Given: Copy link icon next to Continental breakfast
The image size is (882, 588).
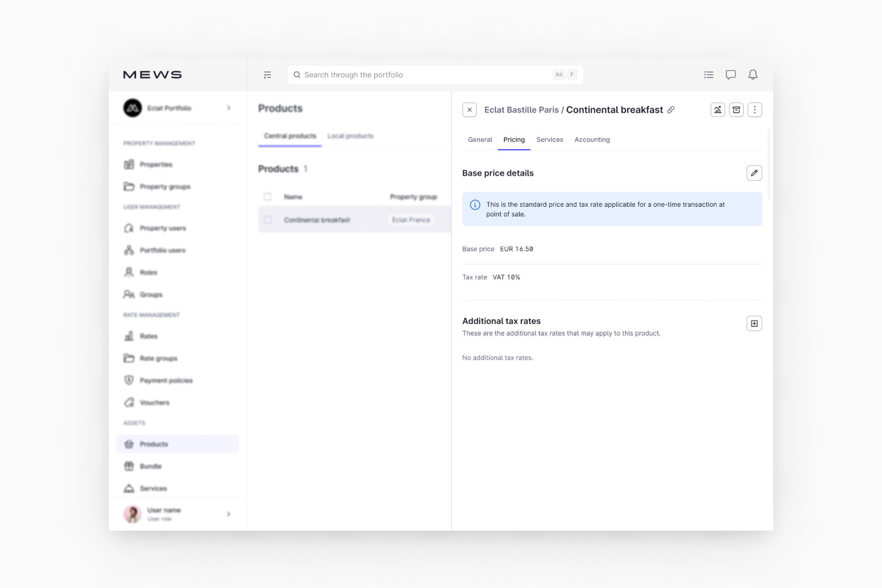Looking at the screenshot, I should tap(671, 110).
